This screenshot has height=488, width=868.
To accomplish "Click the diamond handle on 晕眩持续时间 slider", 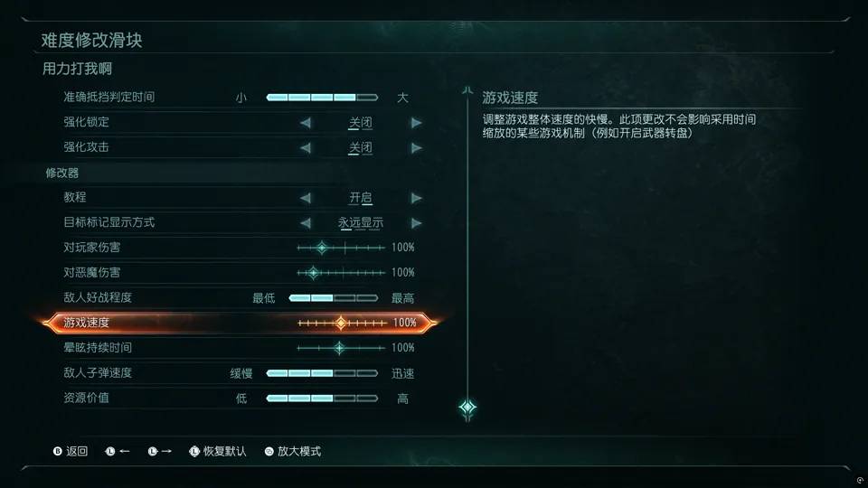I will tap(339, 348).
